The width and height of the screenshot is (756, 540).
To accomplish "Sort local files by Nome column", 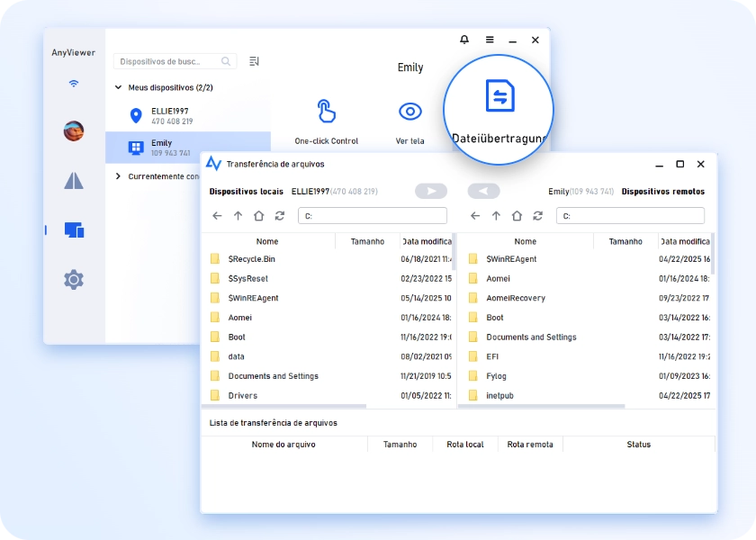I will tap(267, 241).
